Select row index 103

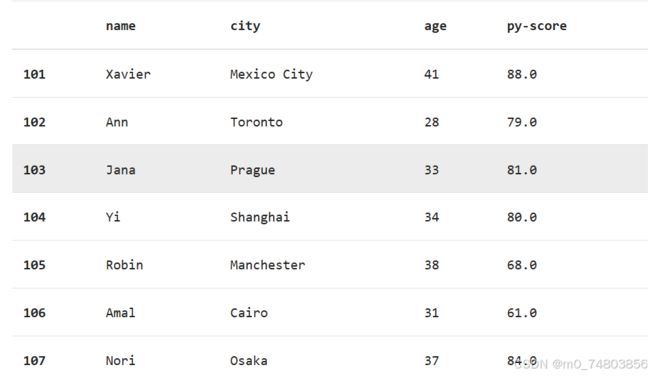tap(34, 170)
